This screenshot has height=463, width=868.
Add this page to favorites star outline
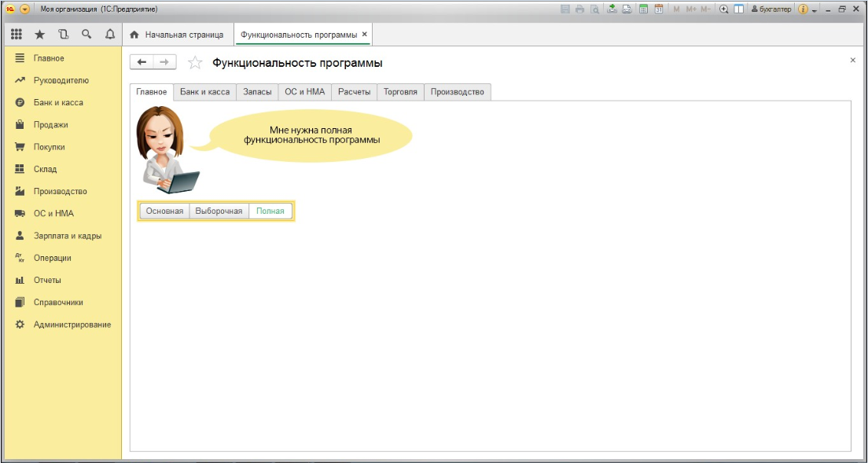click(196, 63)
